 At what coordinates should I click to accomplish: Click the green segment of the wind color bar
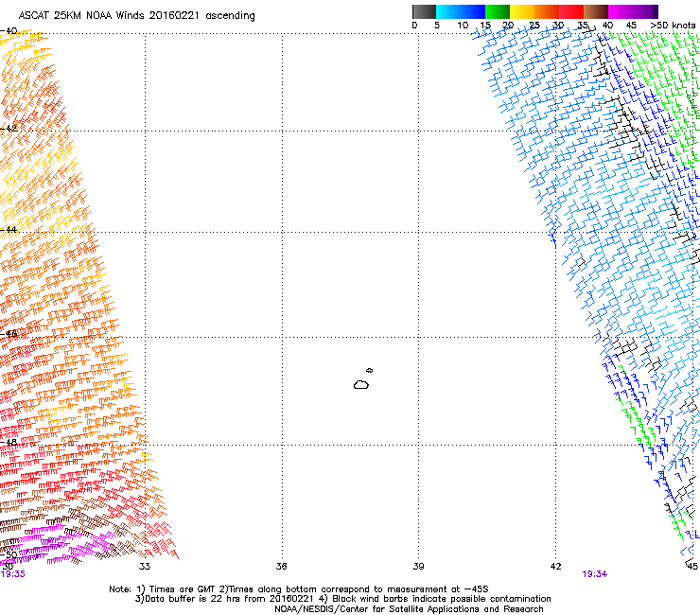pos(498,11)
